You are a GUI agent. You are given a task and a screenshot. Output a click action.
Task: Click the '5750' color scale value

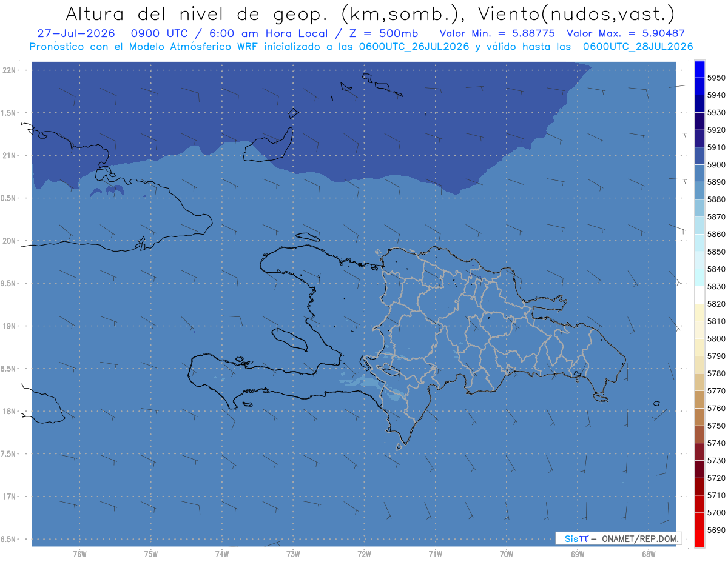pos(716,426)
